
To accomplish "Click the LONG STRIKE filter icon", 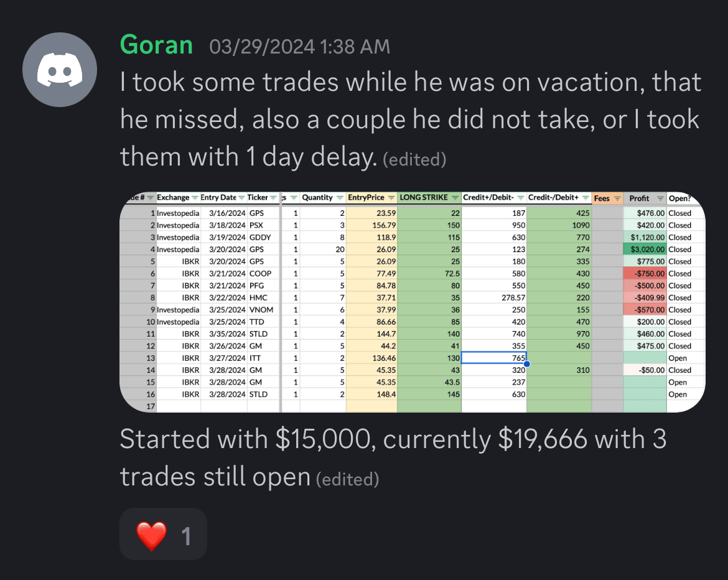I will pyautogui.click(x=455, y=198).
